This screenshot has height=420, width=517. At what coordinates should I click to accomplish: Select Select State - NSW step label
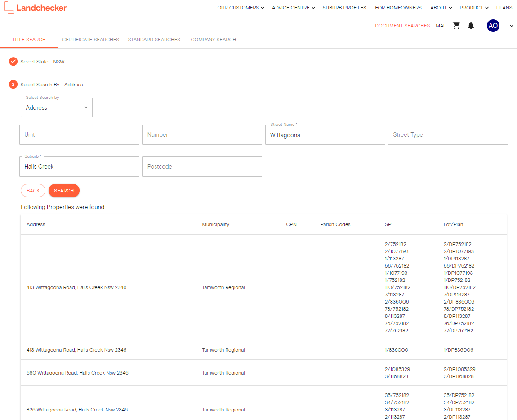coord(43,62)
